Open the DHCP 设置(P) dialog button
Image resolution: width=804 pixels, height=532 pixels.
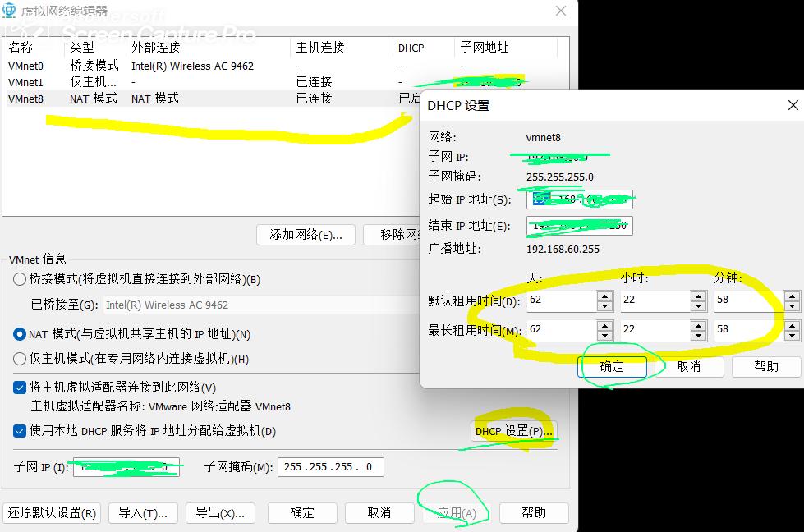coord(513,430)
